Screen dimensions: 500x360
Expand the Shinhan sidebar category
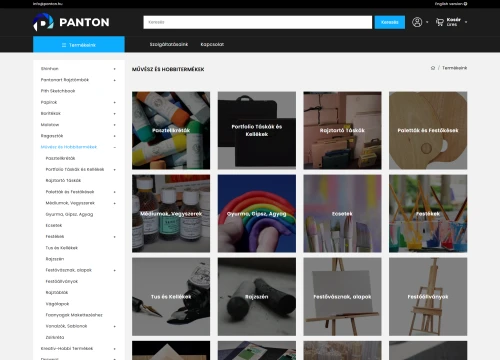(114, 69)
